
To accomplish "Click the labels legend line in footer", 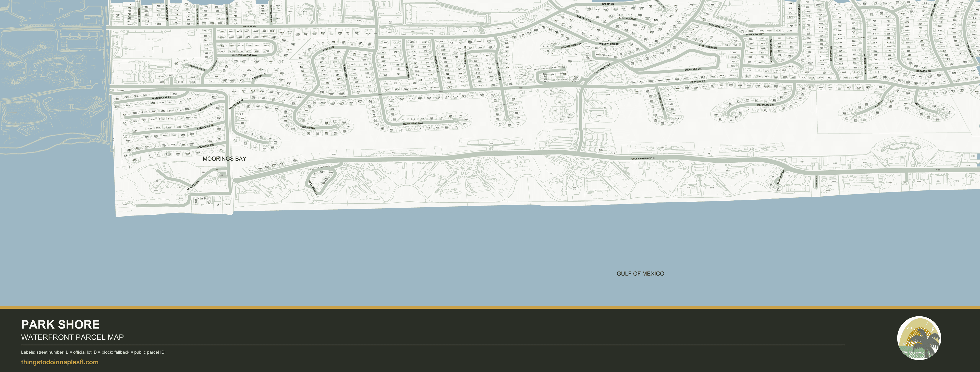I will [x=93, y=352].
